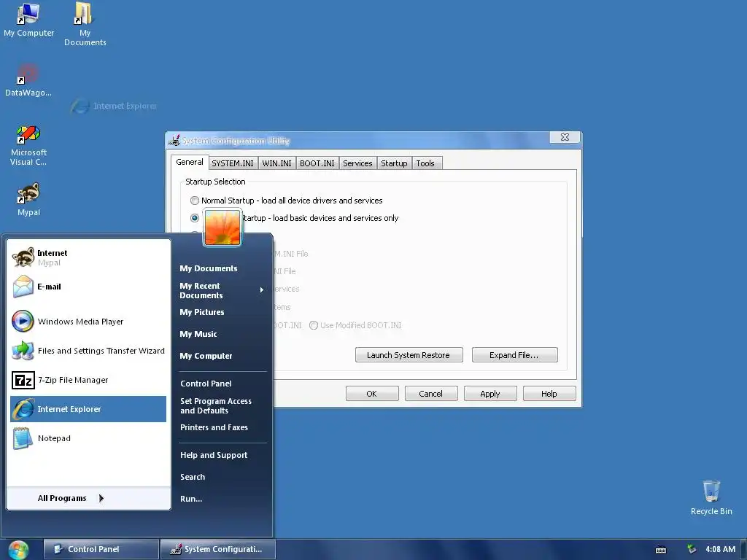Open the Services tab
This screenshot has height=560, width=747.
tap(357, 163)
